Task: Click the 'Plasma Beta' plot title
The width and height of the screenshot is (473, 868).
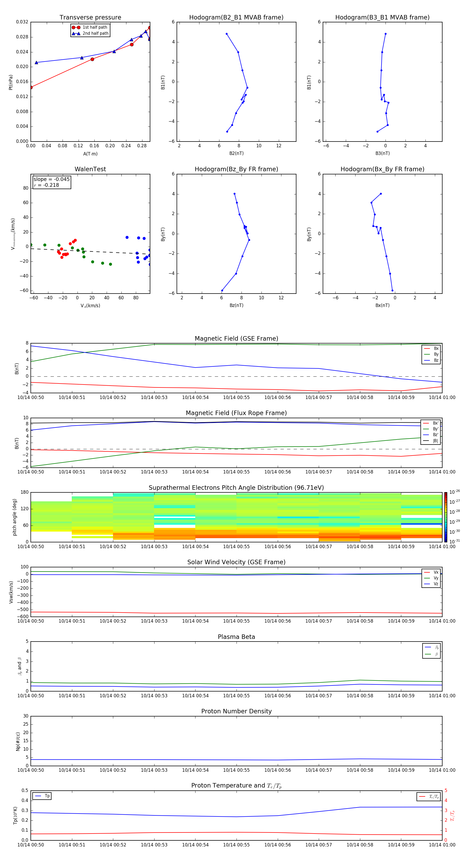Action: tap(236, 637)
